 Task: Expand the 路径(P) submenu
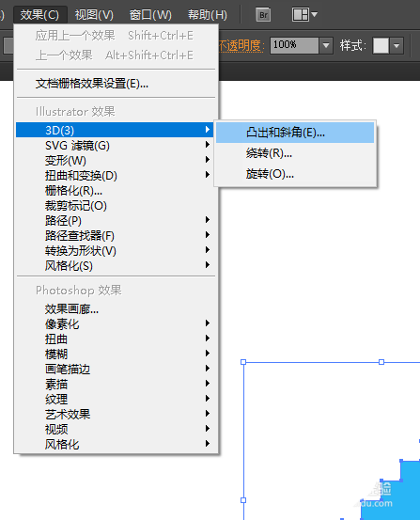pos(116,221)
